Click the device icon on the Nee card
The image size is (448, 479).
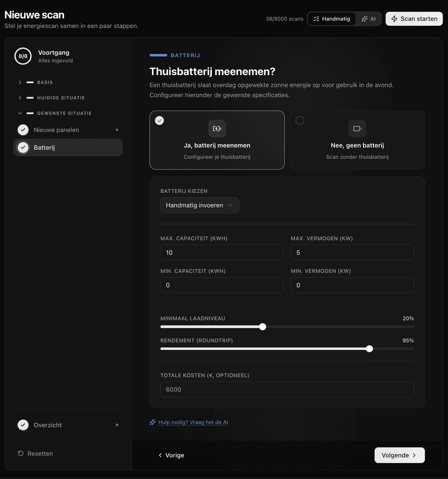coord(357,129)
